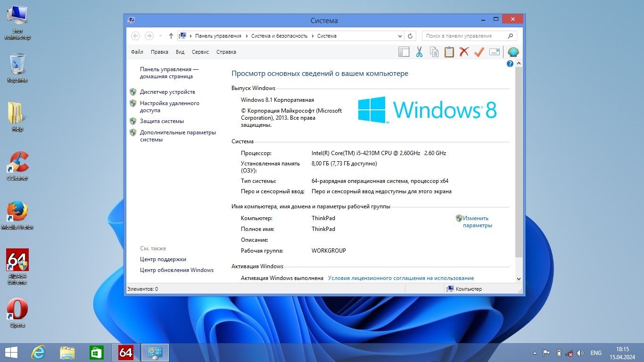Open recent locations dropdown next to navigation arrows

pos(160,36)
